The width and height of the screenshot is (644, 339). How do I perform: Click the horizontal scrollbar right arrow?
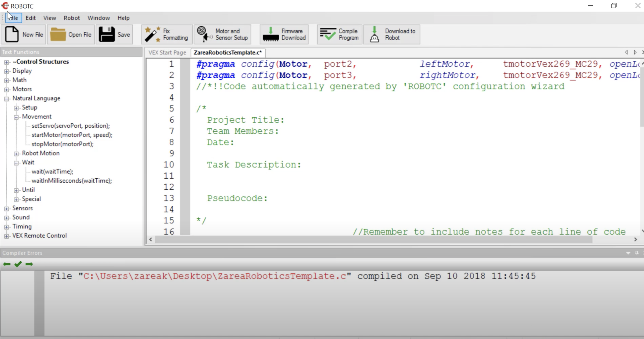[636, 240]
